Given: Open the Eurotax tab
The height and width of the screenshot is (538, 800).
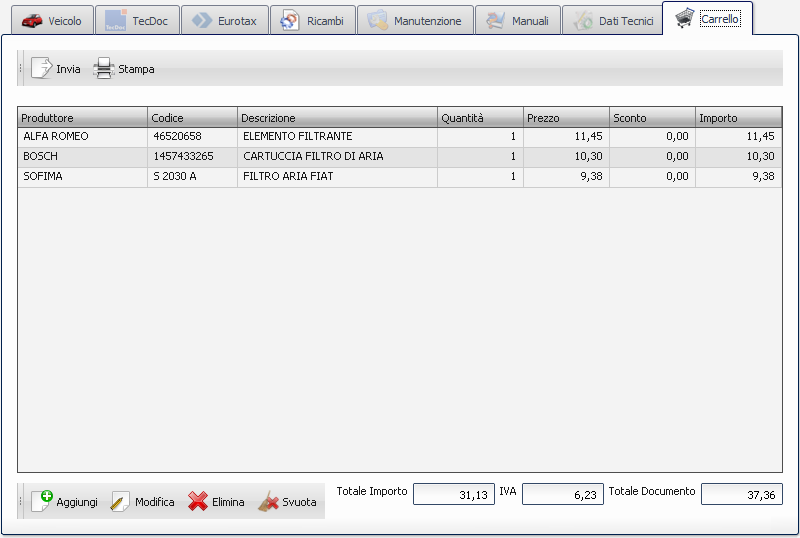Looking at the screenshot, I should coord(224,20).
